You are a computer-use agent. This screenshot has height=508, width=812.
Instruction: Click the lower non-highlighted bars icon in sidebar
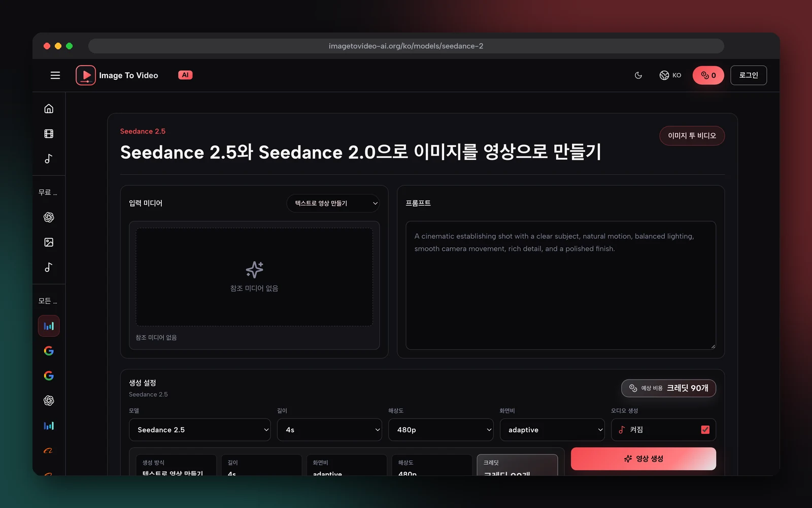click(49, 426)
